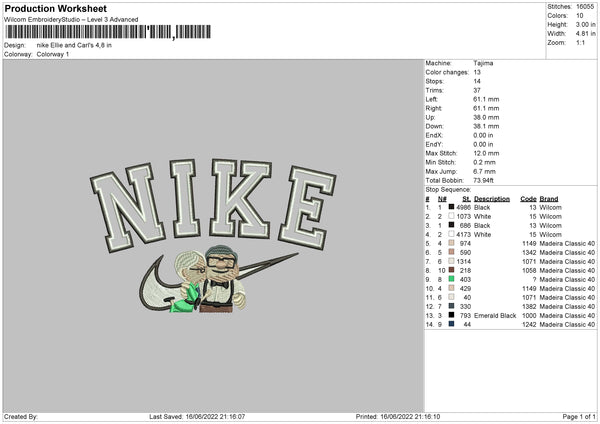Screen dimensions: 600x424
Task: Click the Trims value 37
Action: tap(477, 90)
